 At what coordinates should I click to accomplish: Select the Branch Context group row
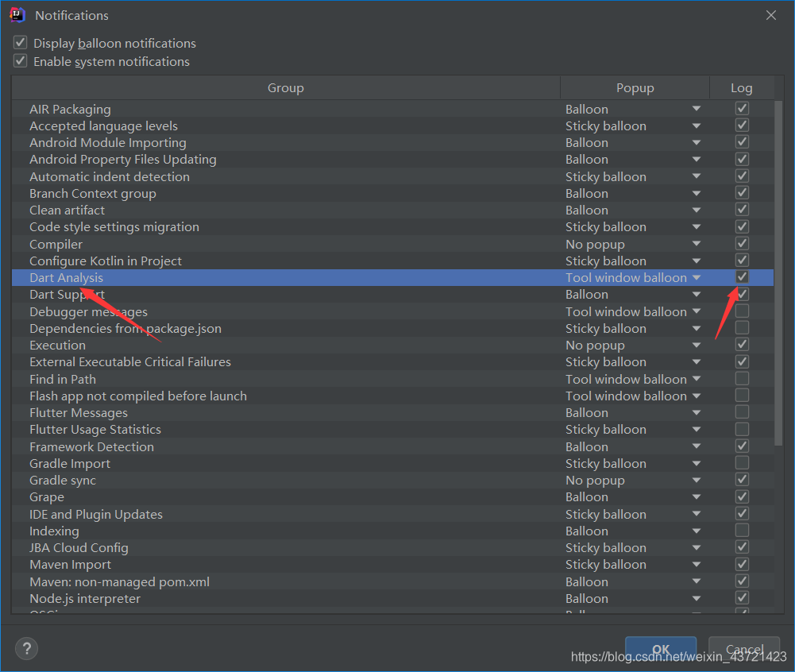pos(392,193)
